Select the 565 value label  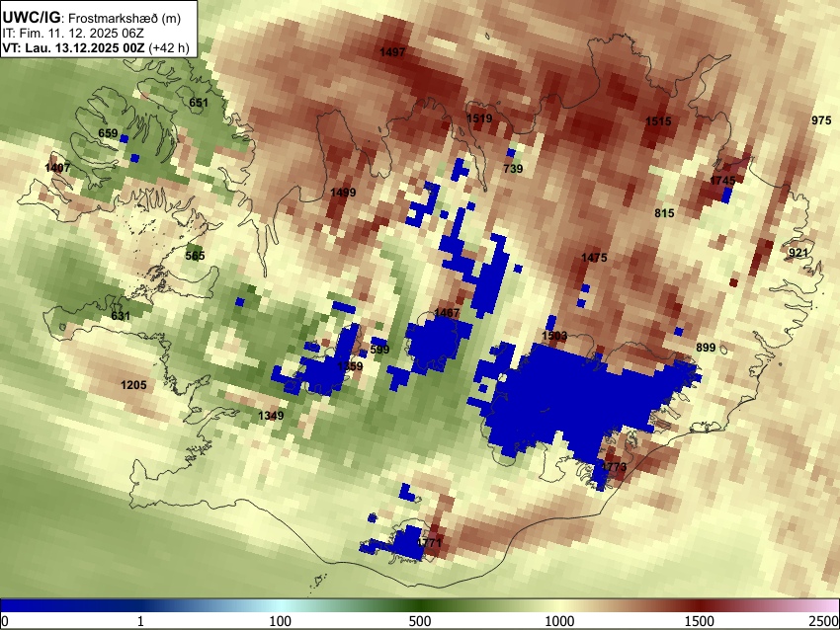[x=195, y=256]
